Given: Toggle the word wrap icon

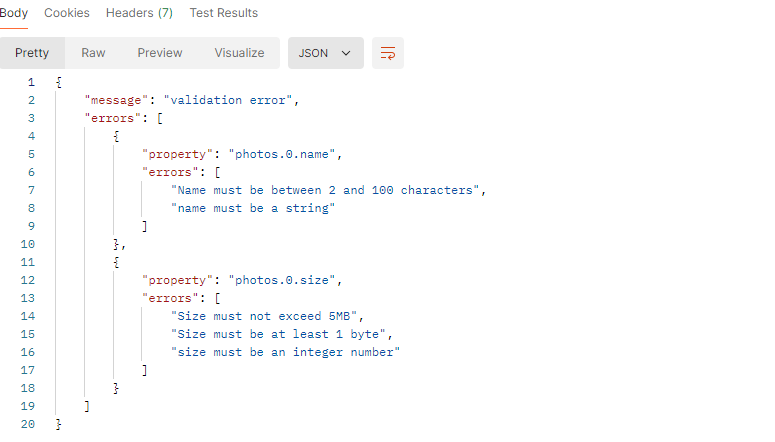Looking at the screenshot, I should point(388,53).
